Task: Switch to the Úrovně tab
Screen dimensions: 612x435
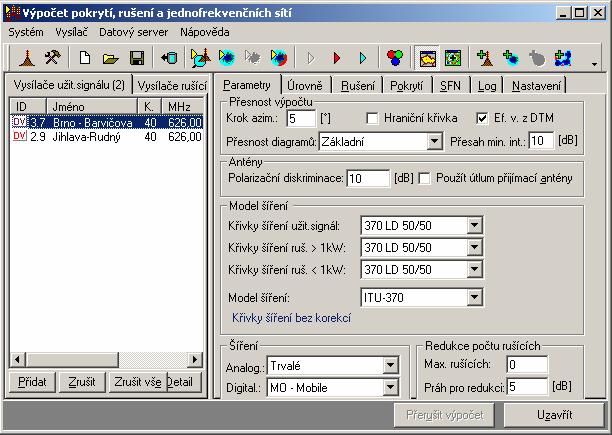Action: click(x=305, y=85)
